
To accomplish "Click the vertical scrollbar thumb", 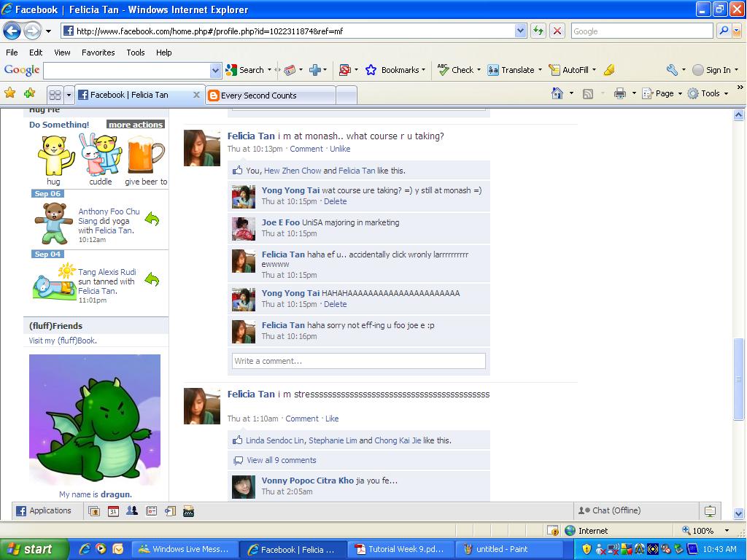I will pos(738,379).
